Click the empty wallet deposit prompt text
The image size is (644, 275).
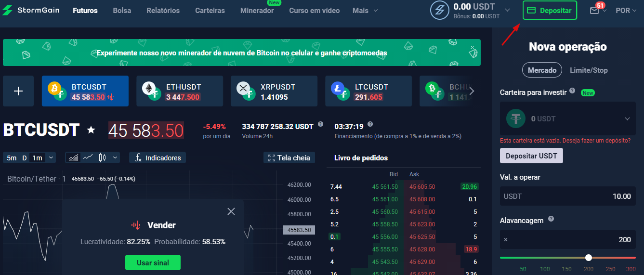coord(565,141)
